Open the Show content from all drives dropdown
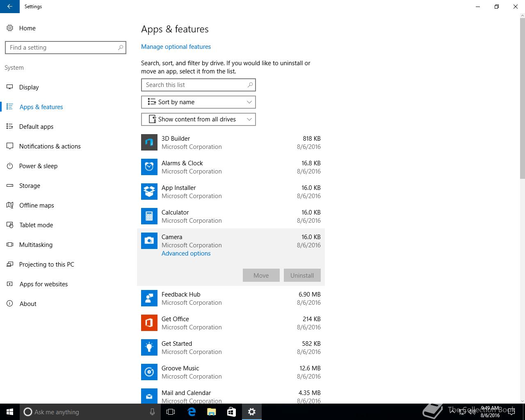Image resolution: width=525 pixels, height=420 pixels. click(x=199, y=119)
